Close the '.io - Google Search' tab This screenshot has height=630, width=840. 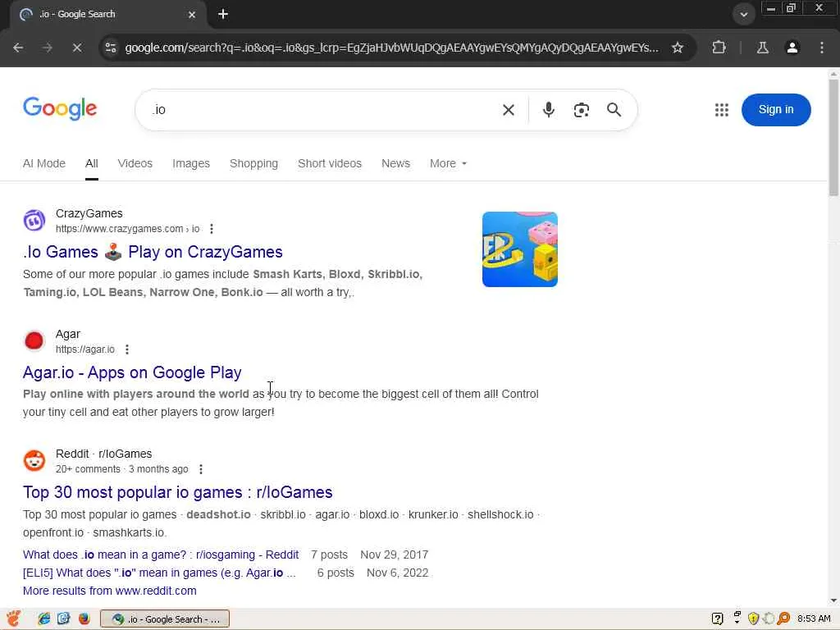point(192,15)
